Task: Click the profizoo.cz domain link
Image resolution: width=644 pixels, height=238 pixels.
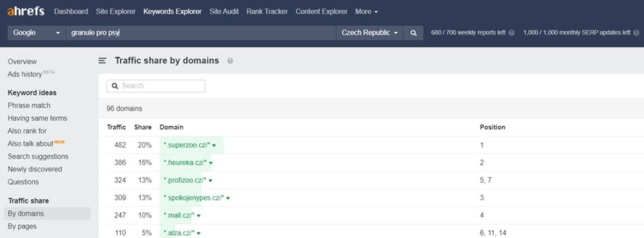Action: pos(186,181)
